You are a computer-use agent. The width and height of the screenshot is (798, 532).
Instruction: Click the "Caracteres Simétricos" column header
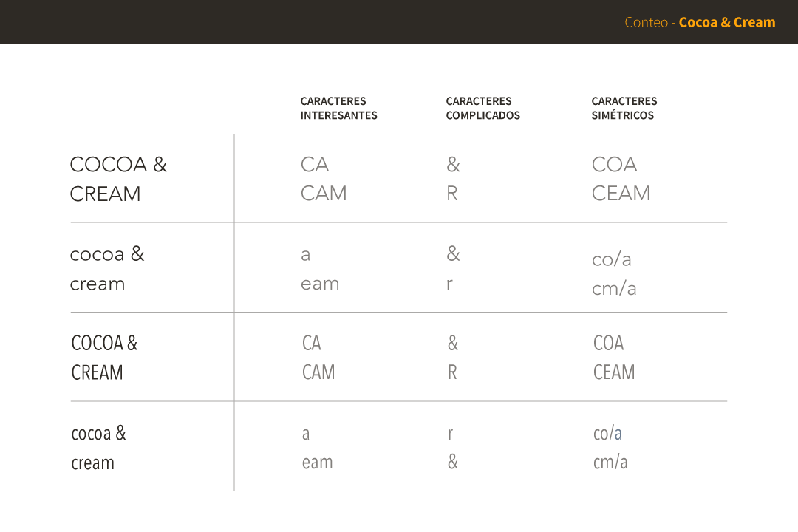point(624,108)
